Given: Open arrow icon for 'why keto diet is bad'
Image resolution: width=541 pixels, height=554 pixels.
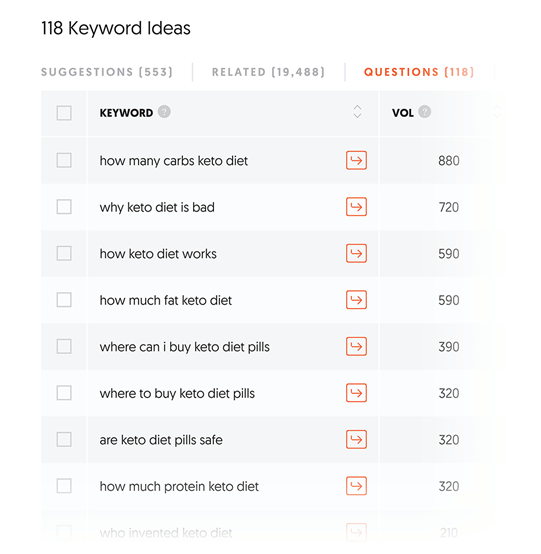Looking at the screenshot, I should click(x=356, y=207).
